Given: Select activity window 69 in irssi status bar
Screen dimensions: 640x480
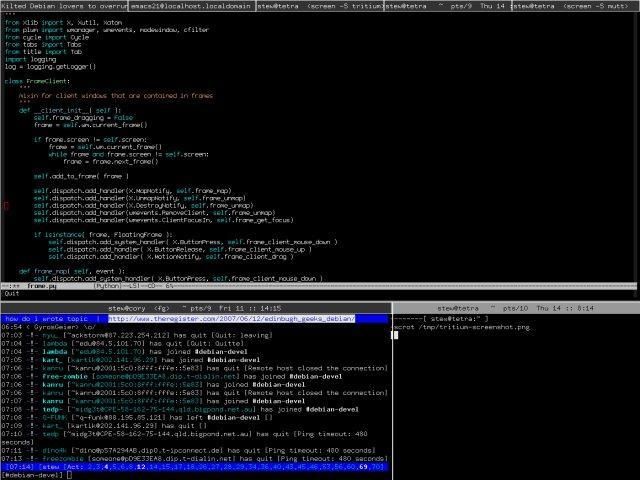Looking at the screenshot, I should pos(363,467).
